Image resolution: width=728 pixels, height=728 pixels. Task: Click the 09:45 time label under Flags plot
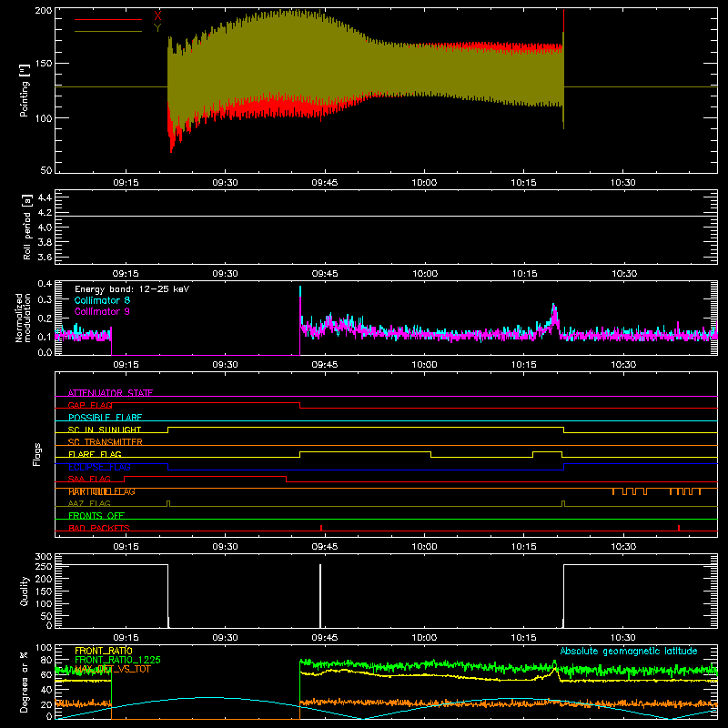325,547
